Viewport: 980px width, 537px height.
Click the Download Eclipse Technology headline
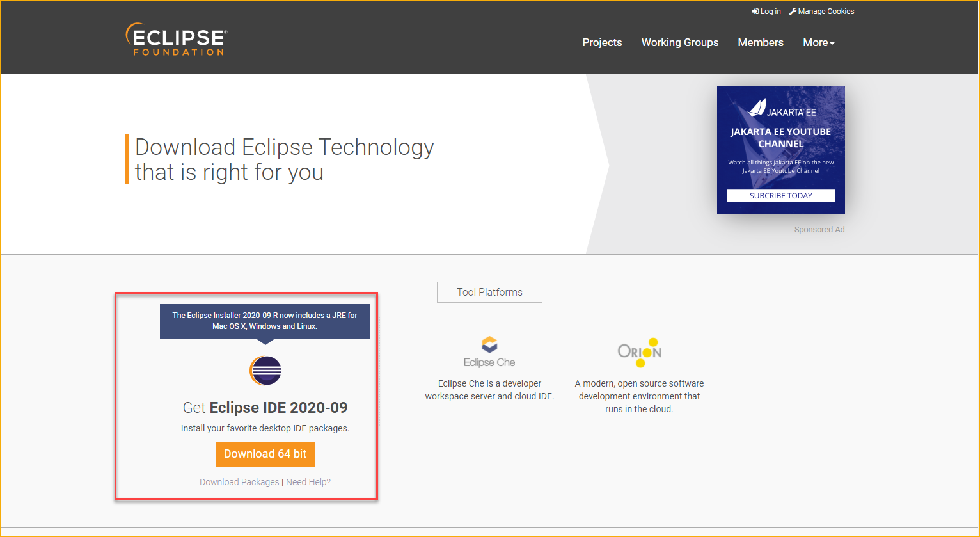pos(285,159)
